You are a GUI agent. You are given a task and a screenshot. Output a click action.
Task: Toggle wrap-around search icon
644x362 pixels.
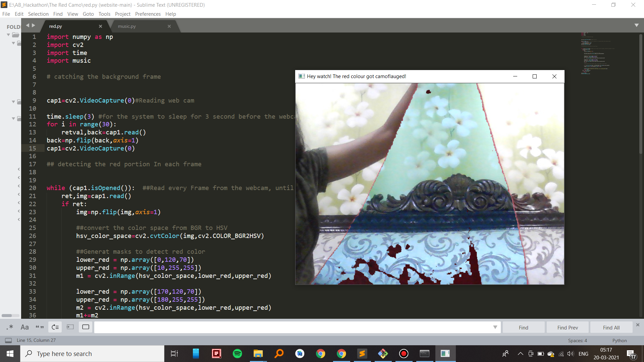click(55, 327)
